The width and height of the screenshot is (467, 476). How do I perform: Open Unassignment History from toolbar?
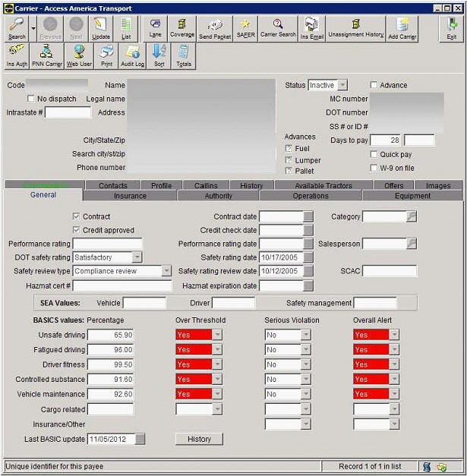pos(356,28)
